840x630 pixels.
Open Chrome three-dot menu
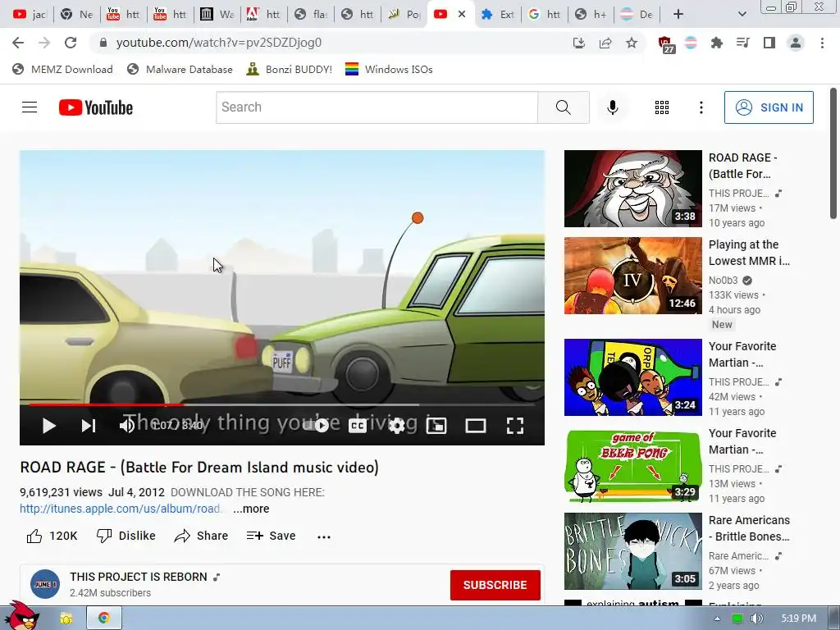click(822, 43)
